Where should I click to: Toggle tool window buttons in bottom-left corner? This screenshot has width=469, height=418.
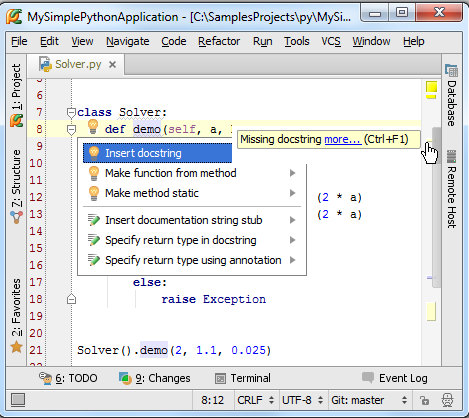[x=18, y=400]
